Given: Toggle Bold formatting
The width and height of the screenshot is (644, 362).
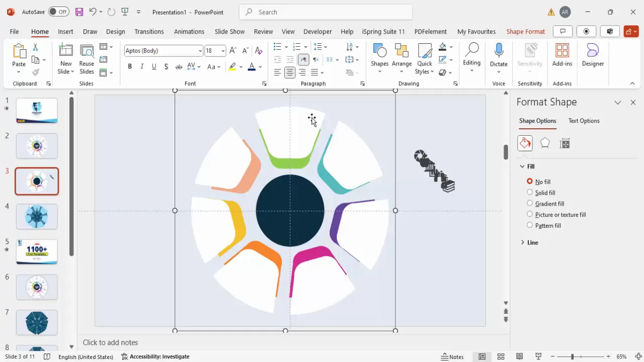Looking at the screenshot, I should pos(130,66).
